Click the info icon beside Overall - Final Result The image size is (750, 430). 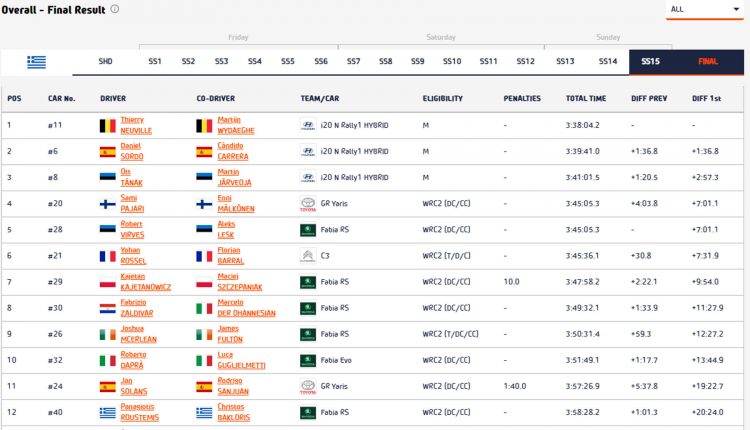[x=115, y=9]
